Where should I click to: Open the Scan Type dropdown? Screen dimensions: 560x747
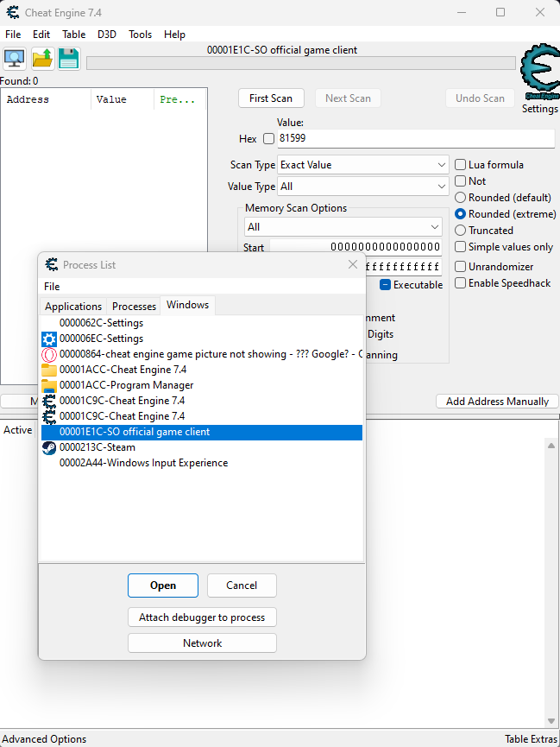[x=363, y=165]
